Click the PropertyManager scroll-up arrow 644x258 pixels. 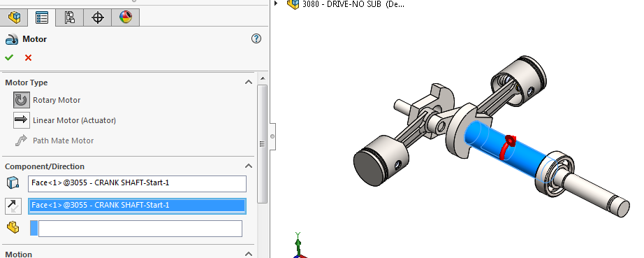click(x=263, y=78)
